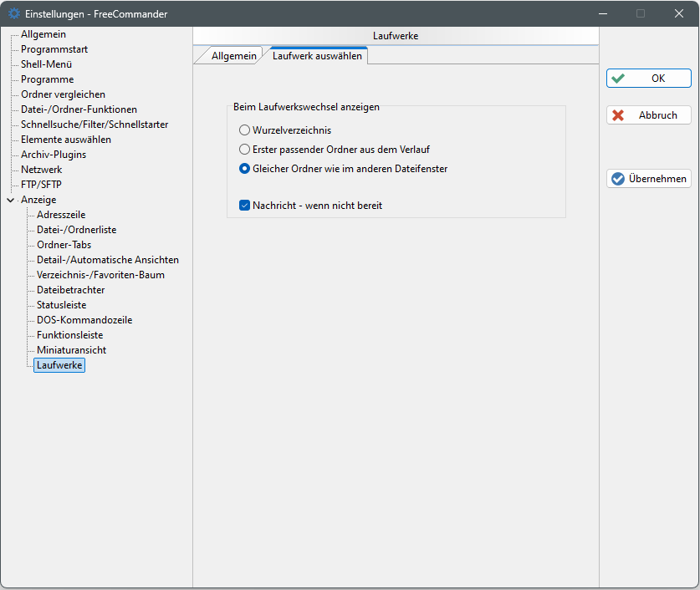Open Programmstart settings in the tree
This screenshot has height=590, width=700.
tap(54, 49)
